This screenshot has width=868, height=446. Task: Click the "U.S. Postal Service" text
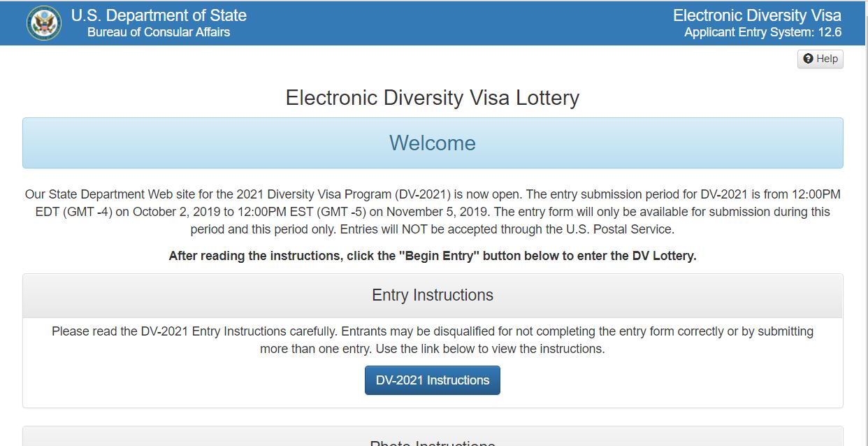tap(623, 229)
